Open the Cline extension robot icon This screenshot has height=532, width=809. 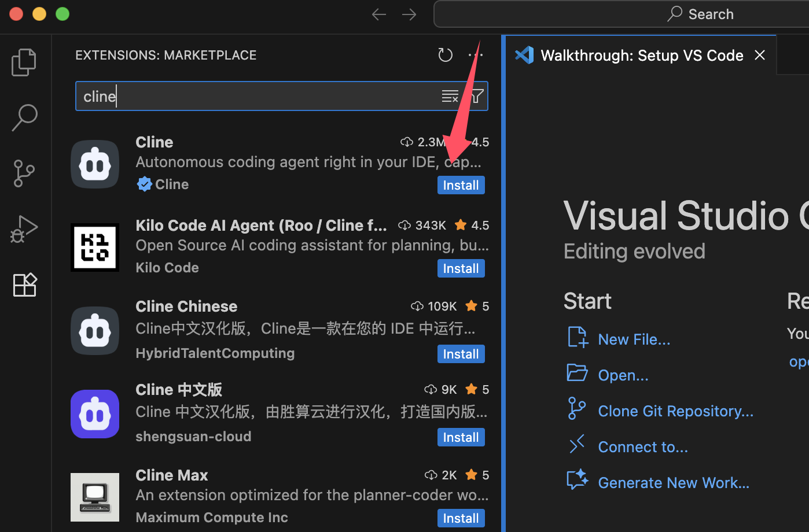click(x=95, y=164)
